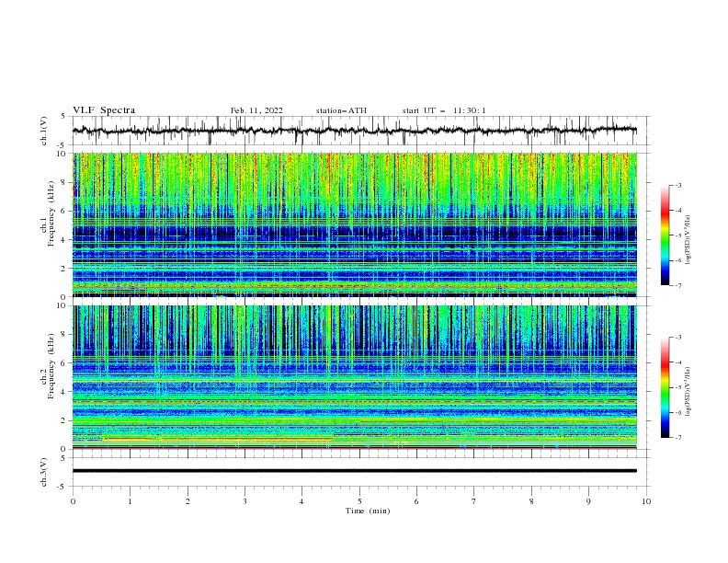Click the "log(PSD)(V²/Hz)" label beside ch.1 colorbar
This screenshot has height=563, width=728.
(688, 240)
